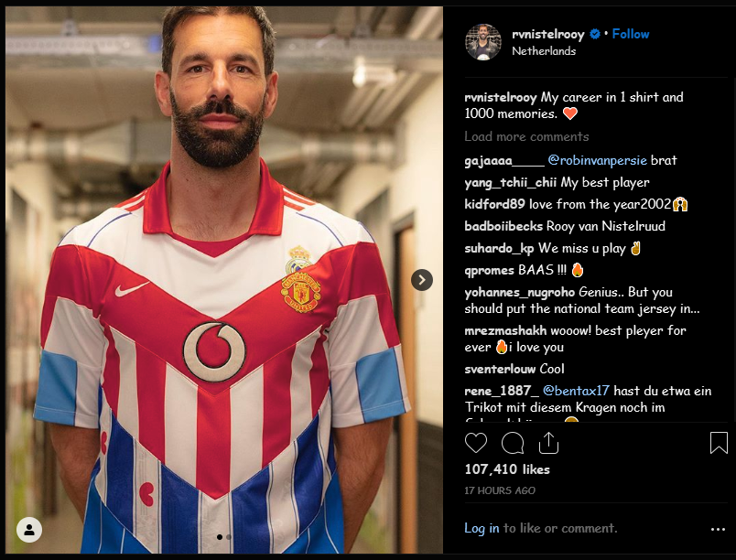The height and width of the screenshot is (560, 736).
Task: Select the second carousel dot indicator
Action: click(x=229, y=537)
